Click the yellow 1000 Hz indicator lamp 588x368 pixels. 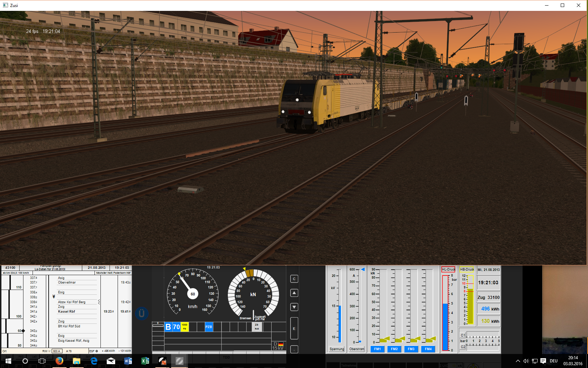[184, 327]
